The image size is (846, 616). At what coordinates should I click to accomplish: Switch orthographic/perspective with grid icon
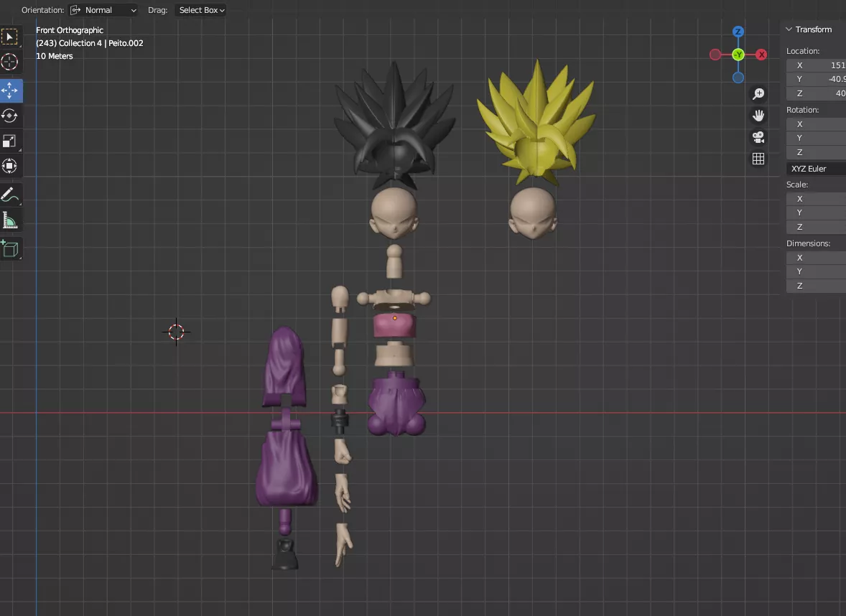click(758, 159)
